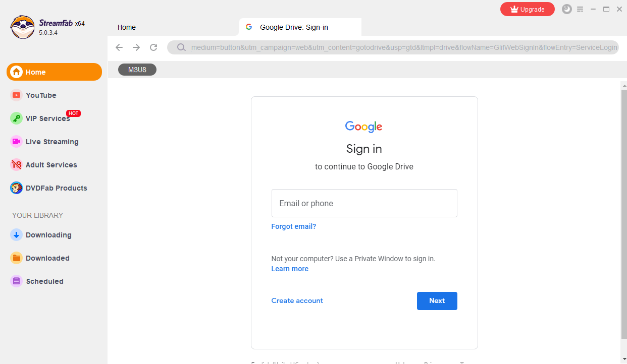Click the HOT badge on VIP Services
The height and width of the screenshot is (364, 627).
click(x=74, y=113)
